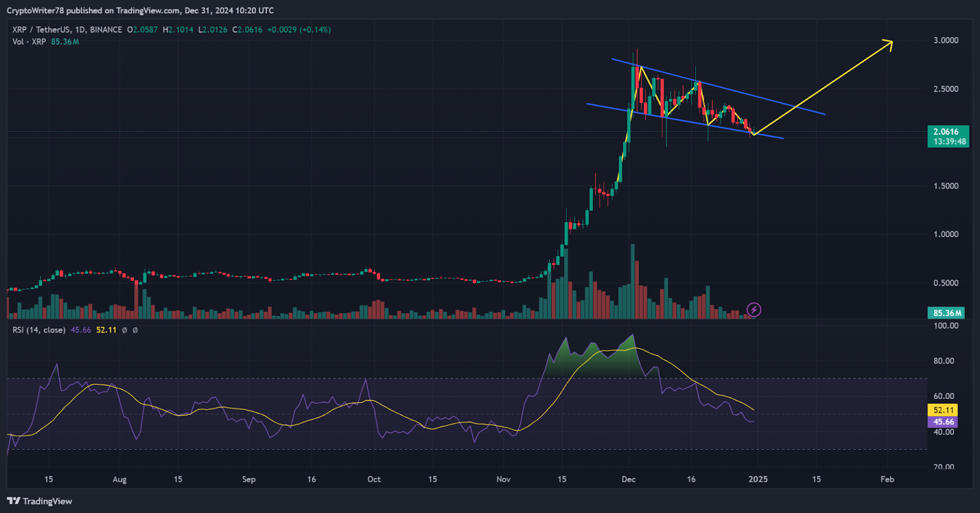Click the Feb label on time axis

[888, 479]
